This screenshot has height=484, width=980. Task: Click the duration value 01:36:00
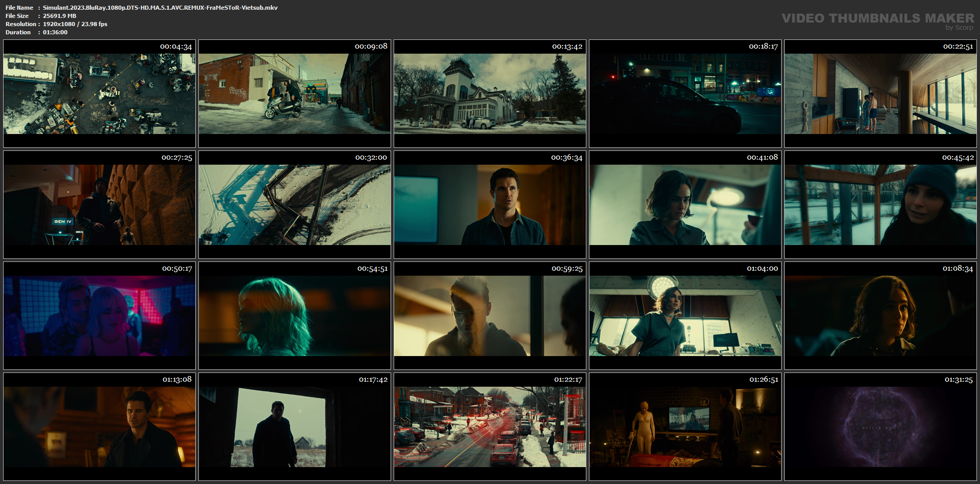click(55, 32)
